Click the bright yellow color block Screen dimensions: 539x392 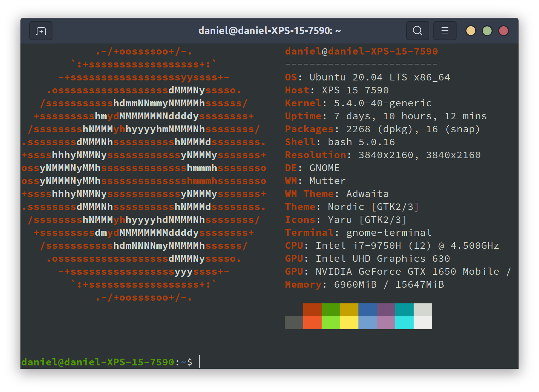coord(349,323)
